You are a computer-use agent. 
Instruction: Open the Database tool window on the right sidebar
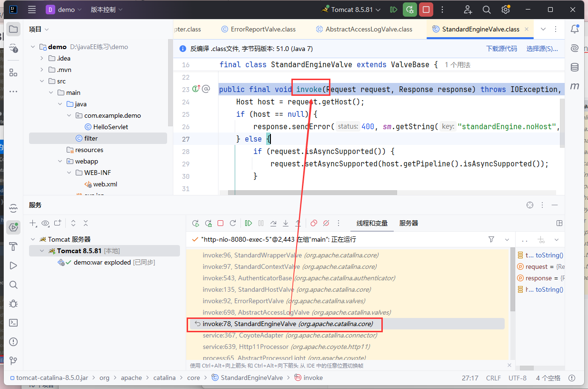point(575,67)
